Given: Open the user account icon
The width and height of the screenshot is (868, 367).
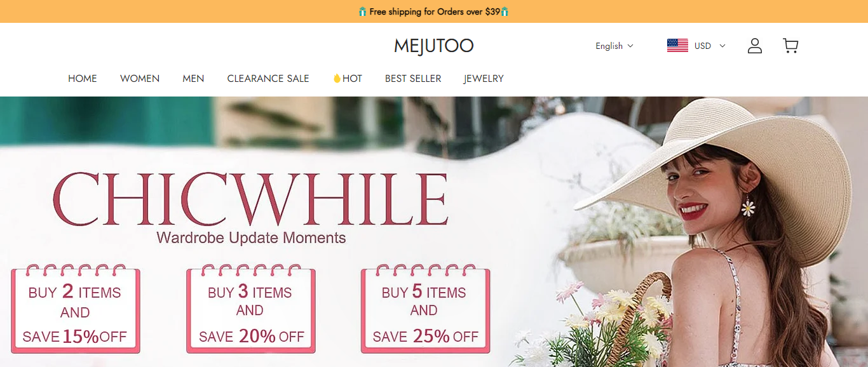Looking at the screenshot, I should [754, 46].
